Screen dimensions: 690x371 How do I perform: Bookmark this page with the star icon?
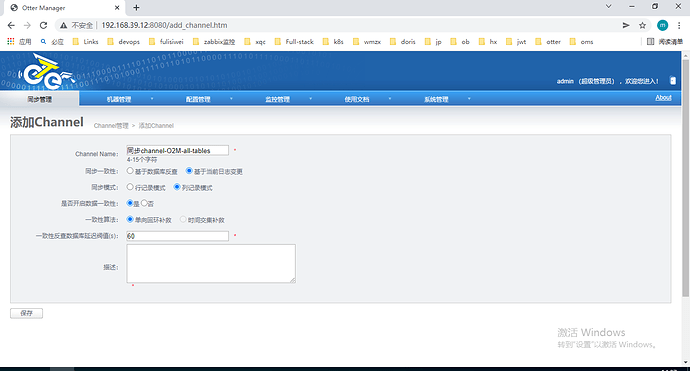(642, 26)
